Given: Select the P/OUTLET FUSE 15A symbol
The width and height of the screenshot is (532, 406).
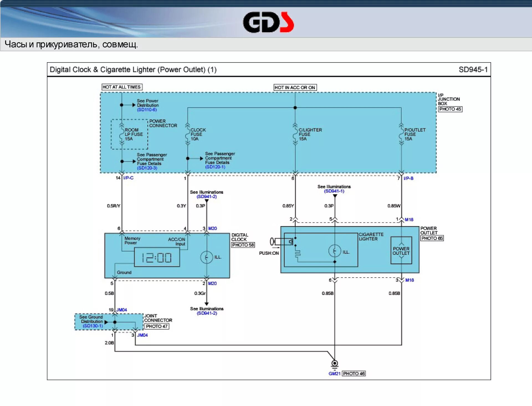Looking at the screenshot, I should click(401, 134).
